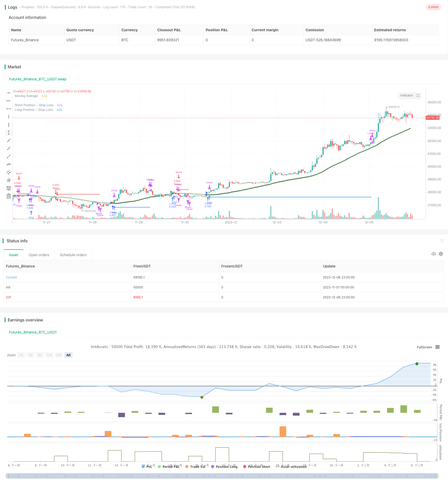Screen dimensions: 448x486
Task: Select the vertical segment drawing tool
Action: click(x=9, y=132)
